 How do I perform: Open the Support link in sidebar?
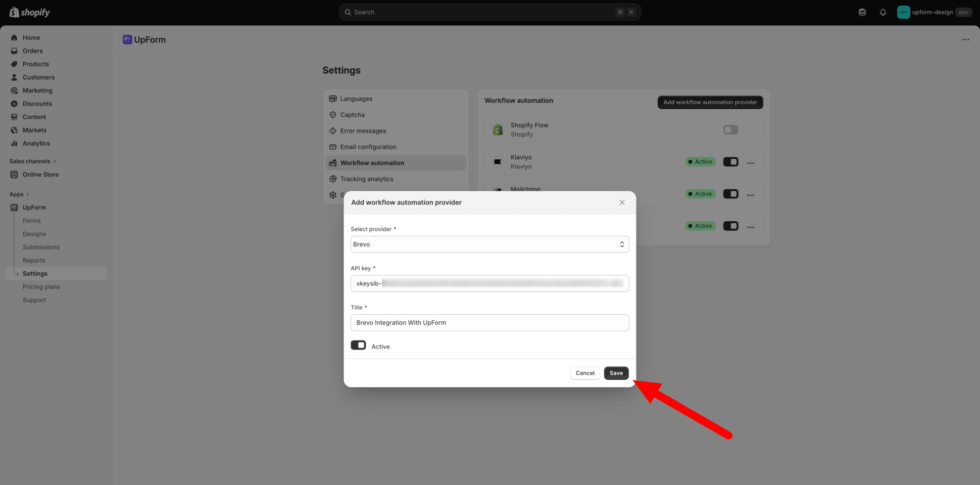(x=34, y=300)
